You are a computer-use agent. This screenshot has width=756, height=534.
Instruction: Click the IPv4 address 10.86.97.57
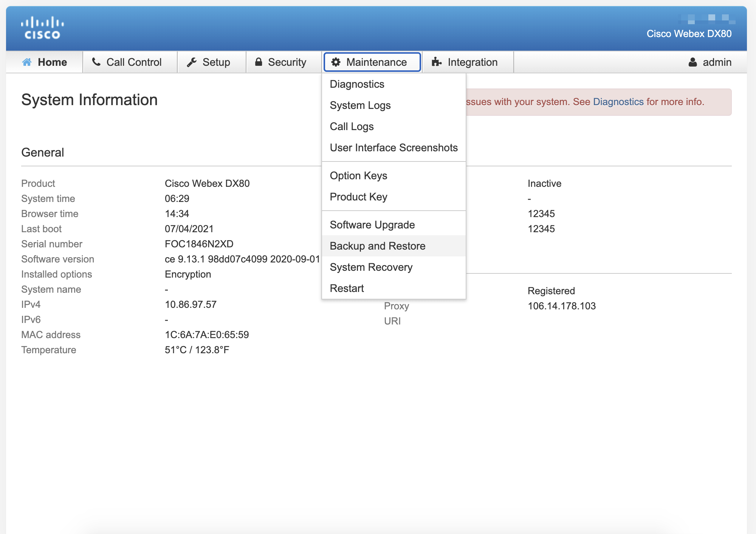pos(191,304)
